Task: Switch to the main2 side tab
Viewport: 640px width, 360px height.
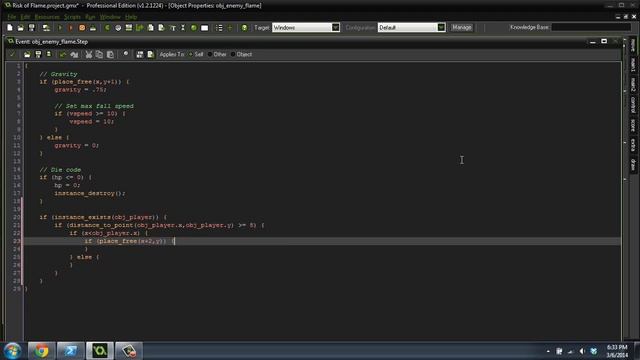Action: pos(633,85)
